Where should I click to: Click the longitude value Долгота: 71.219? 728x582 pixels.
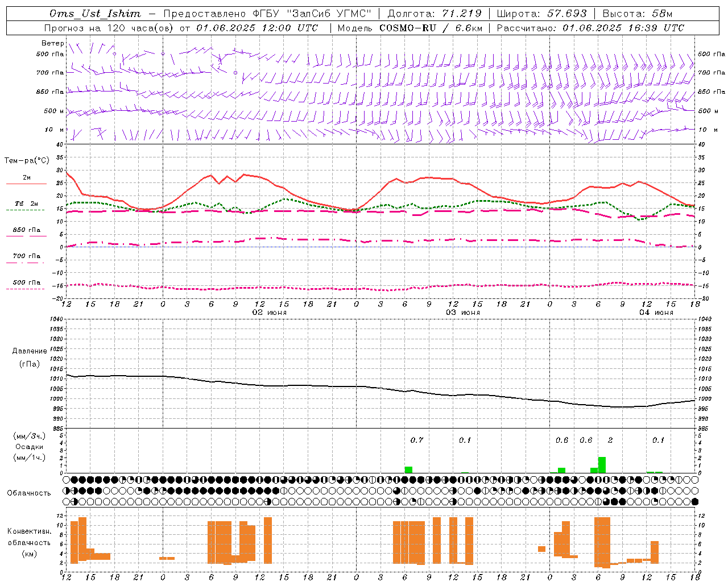point(435,14)
